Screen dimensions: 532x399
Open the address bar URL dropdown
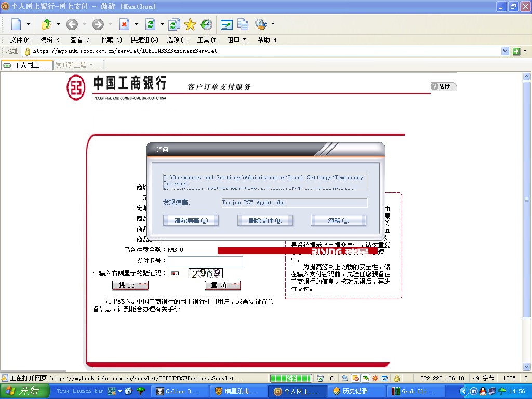[x=505, y=51]
